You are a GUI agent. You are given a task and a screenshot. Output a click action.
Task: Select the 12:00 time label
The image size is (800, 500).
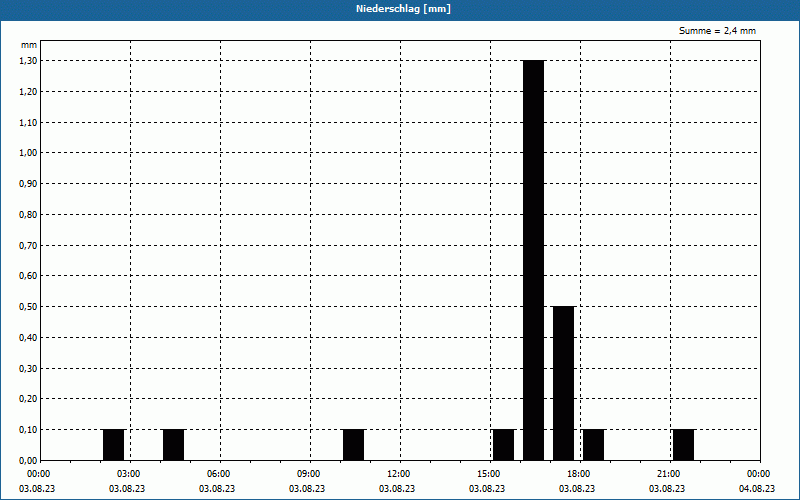click(x=398, y=474)
